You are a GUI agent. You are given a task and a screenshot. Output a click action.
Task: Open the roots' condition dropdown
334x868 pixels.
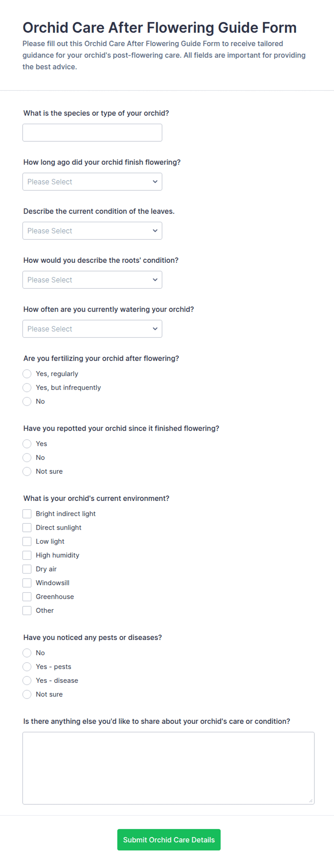(92, 280)
